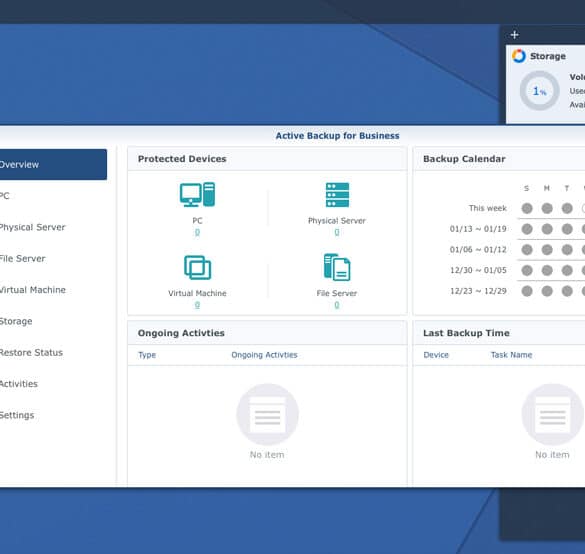Click the Active Backup for Business title
This screenshot has height=554, width=585.
pos(337,136)
